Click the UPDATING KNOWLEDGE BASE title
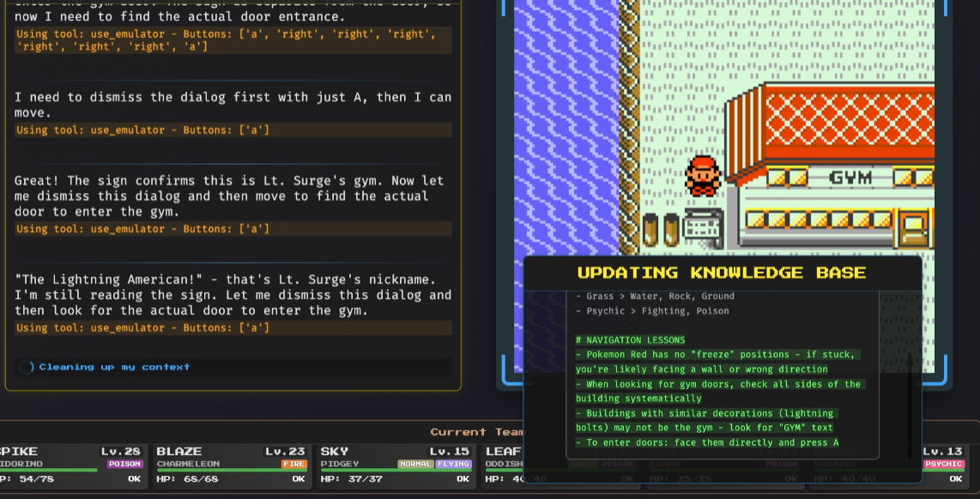This screenshot has width=980, height=499. click(x=721, y=272)
